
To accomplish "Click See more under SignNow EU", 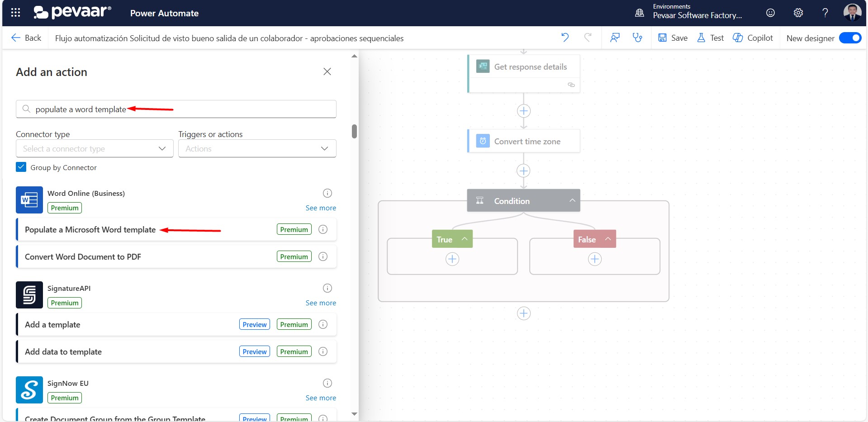I will [321, 398].
